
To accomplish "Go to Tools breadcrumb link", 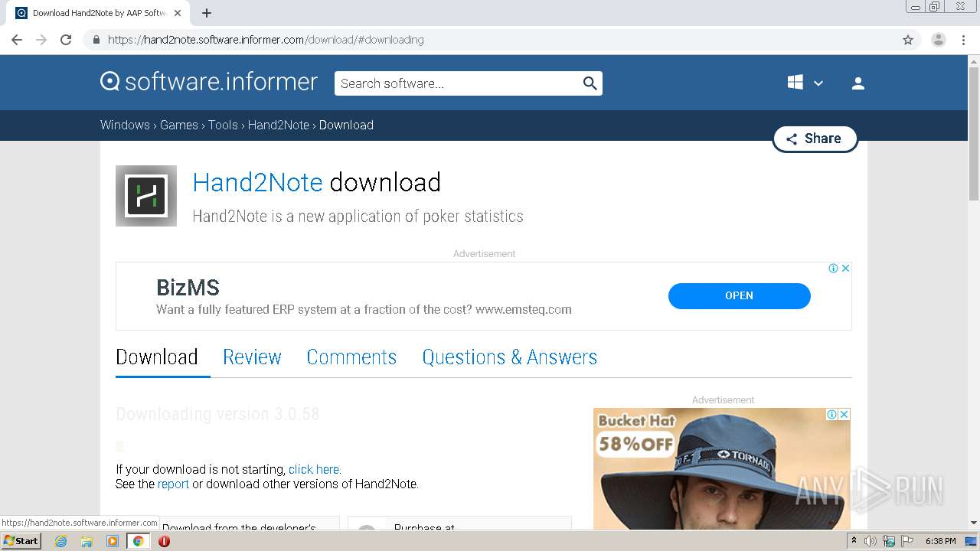I will click(x=223, y=125).
